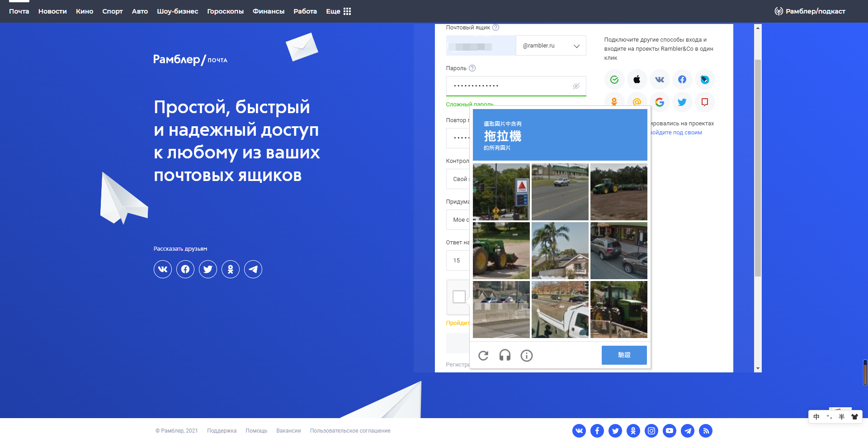868x443 pixels.
Task: Choose the Google login icon
Action: [x=659, y=102]
